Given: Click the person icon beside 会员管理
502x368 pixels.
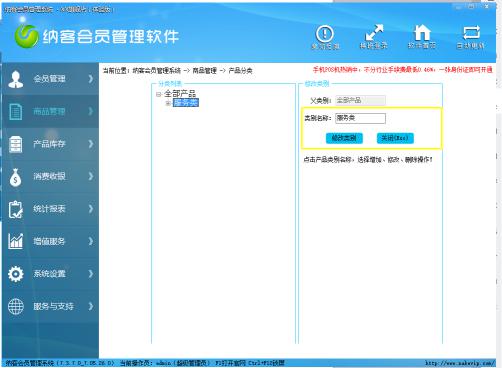Looking at the screenshot, I should tap(16, 79).
